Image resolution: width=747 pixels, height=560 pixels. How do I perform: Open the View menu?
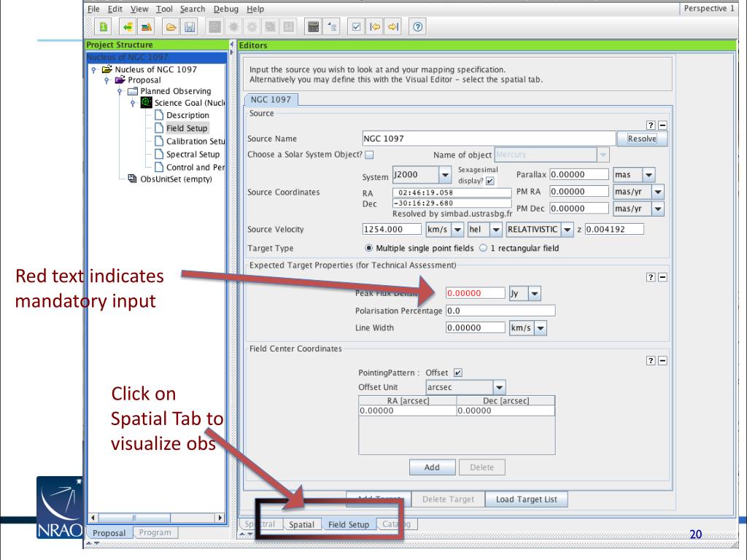pos(139,9)
